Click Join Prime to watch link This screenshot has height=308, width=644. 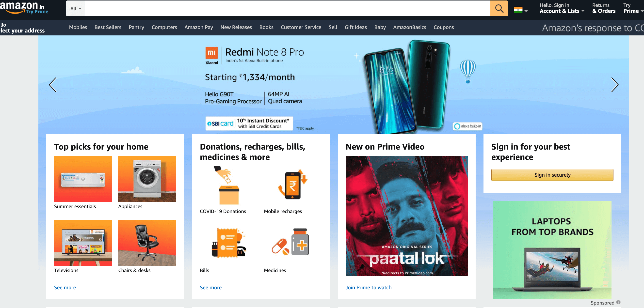pyautogui.click(x=368, y=287)
